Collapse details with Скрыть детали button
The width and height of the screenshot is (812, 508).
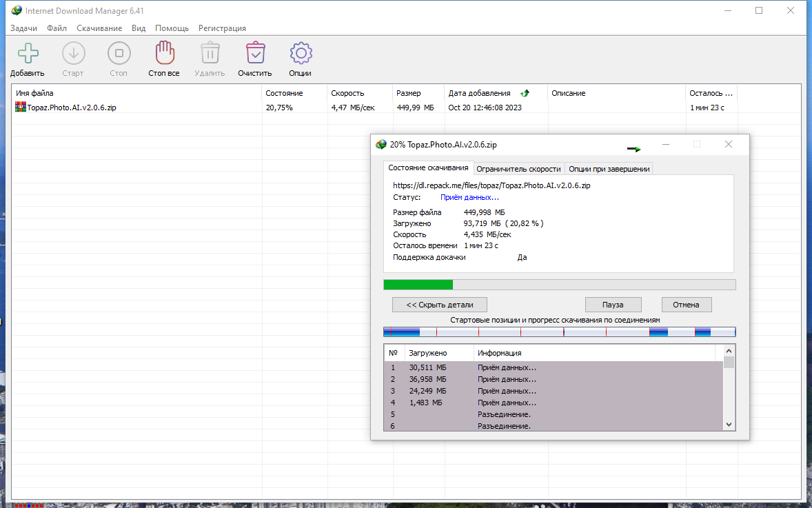click(x=440, y=305)
